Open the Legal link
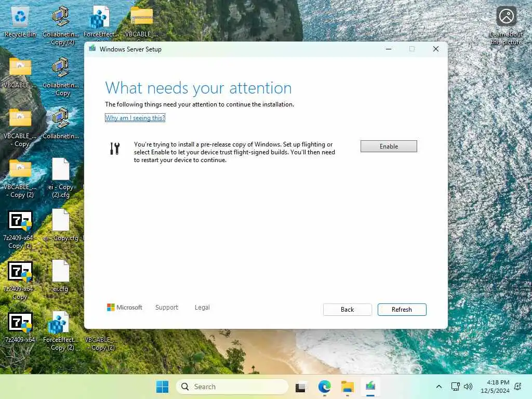This screenshot has height=399, width=532. pyautogui.click(x=202, y=308)
